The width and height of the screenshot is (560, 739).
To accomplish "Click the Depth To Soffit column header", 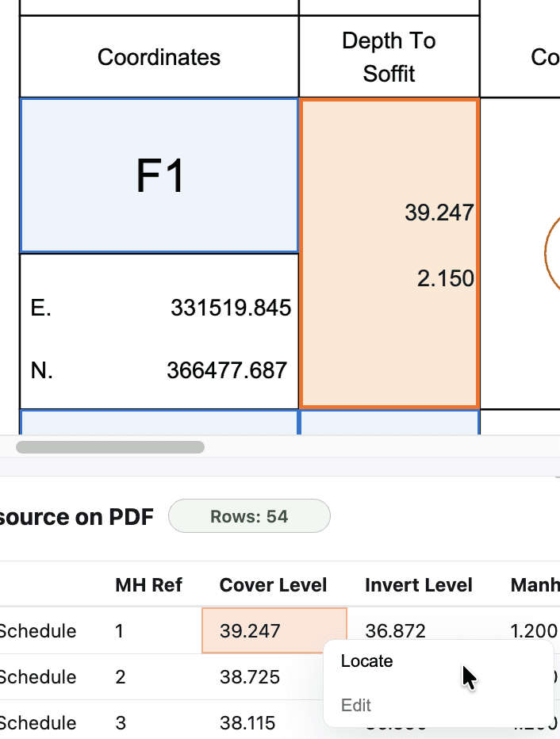I will coord(389,56).
